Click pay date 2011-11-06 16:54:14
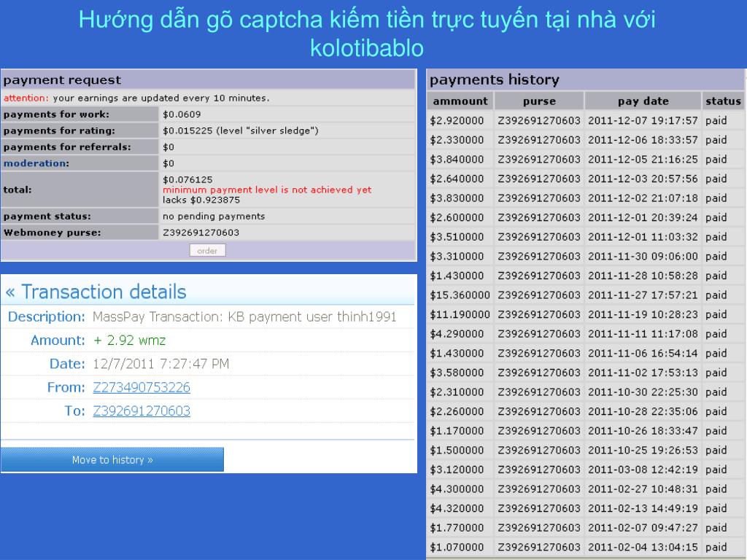 click(643, 354)
